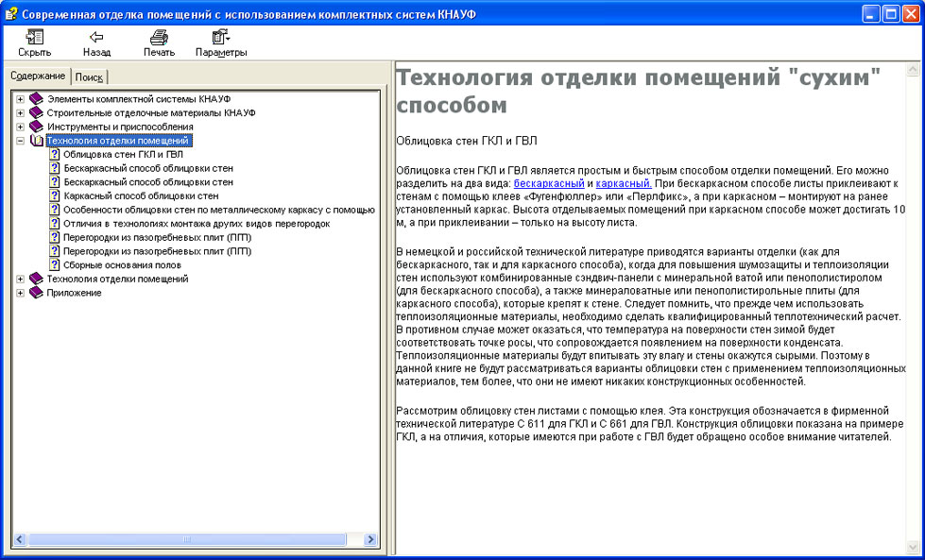
Task: Click the contents pane horizontal scrollbar thumb
Action: (186, 539)
